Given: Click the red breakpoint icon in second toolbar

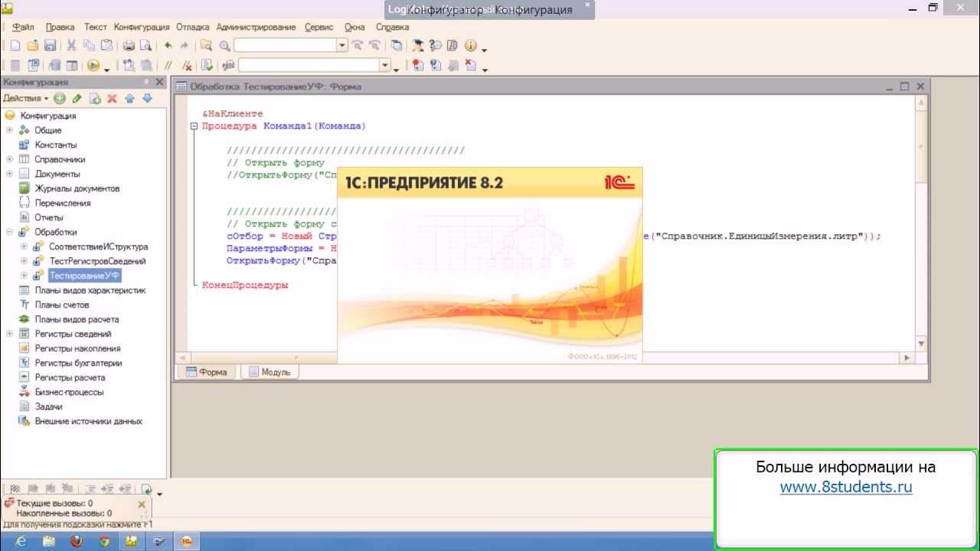Looking at the screenshot, I should [x=417, y=66].
